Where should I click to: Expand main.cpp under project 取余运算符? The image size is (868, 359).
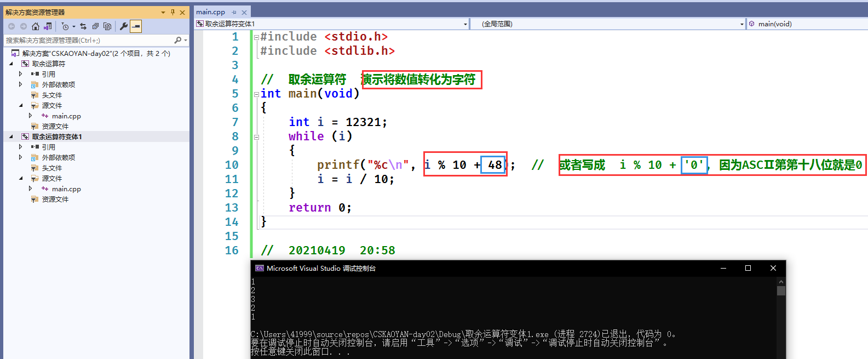(31, 116)
